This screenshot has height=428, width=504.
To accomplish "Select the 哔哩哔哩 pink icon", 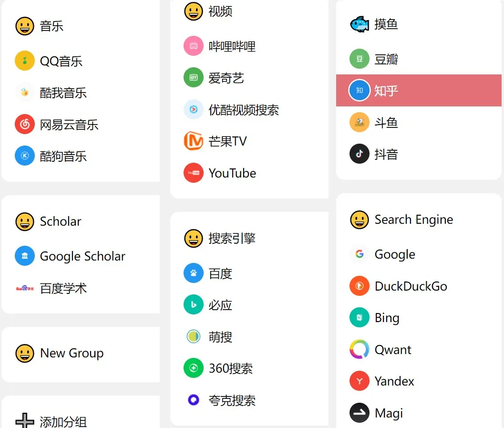I will tap(194, 46).
